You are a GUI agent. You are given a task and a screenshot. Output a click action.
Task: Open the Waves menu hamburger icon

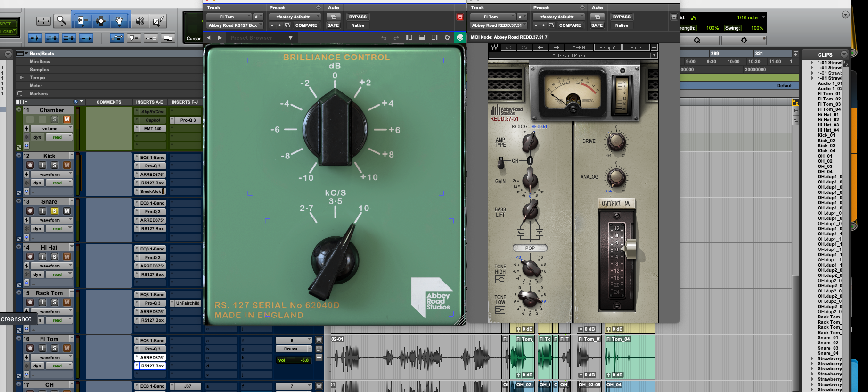click(654, 48)
